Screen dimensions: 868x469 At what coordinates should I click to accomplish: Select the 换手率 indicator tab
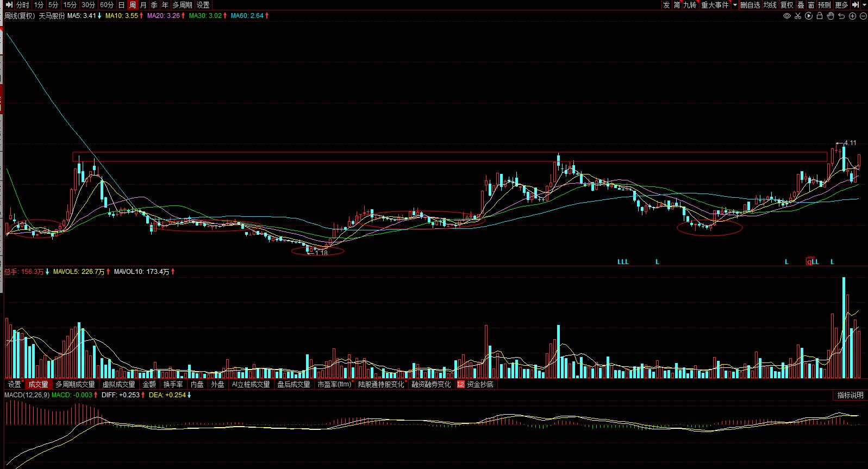pyautogui.click(x=173, y=384)
